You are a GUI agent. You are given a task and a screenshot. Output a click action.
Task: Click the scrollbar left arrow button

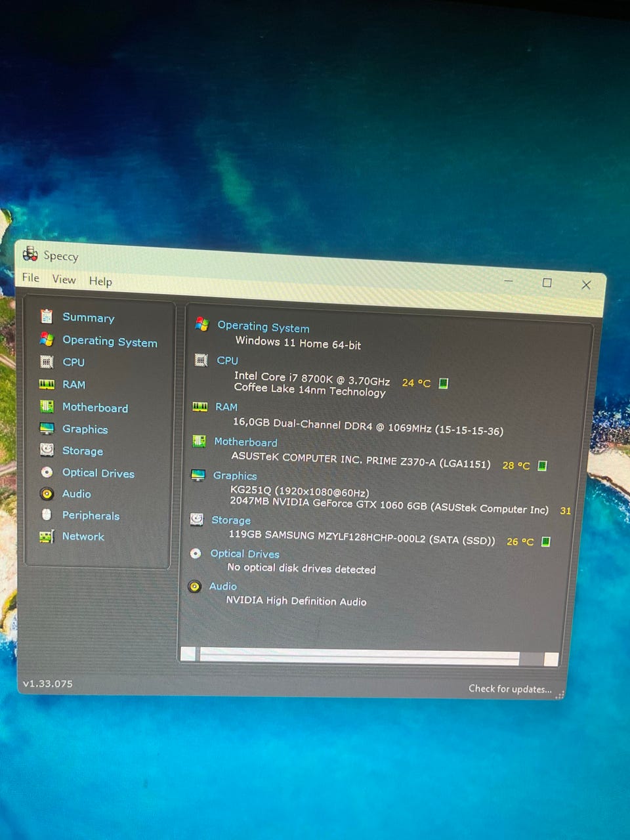(188, 653)
